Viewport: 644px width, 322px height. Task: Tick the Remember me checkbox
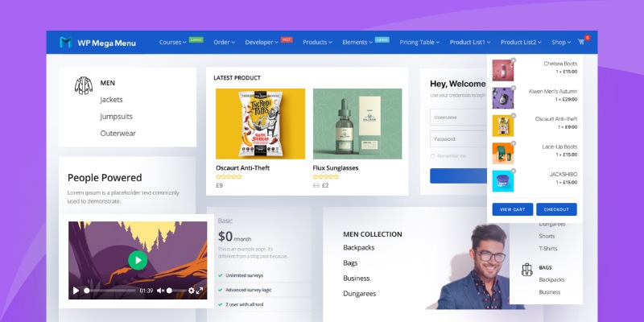433,155
